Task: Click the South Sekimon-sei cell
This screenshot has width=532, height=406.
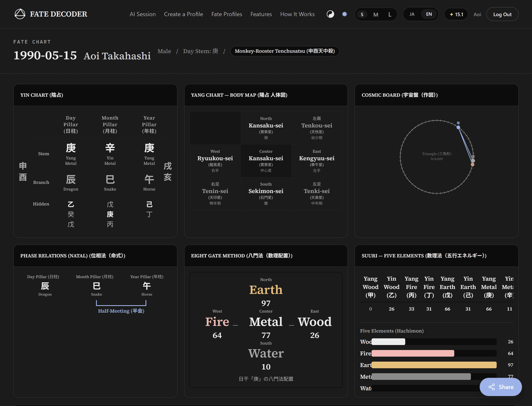Action: (x=266, y=194)
